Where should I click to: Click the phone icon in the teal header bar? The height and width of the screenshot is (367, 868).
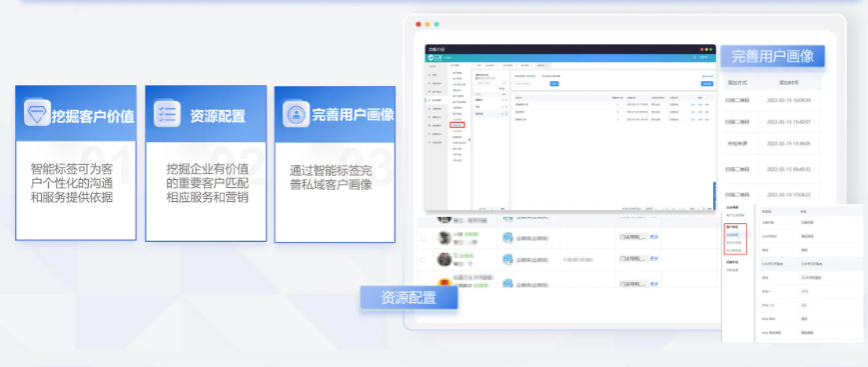pyautogui.click(x=695, y=57)
